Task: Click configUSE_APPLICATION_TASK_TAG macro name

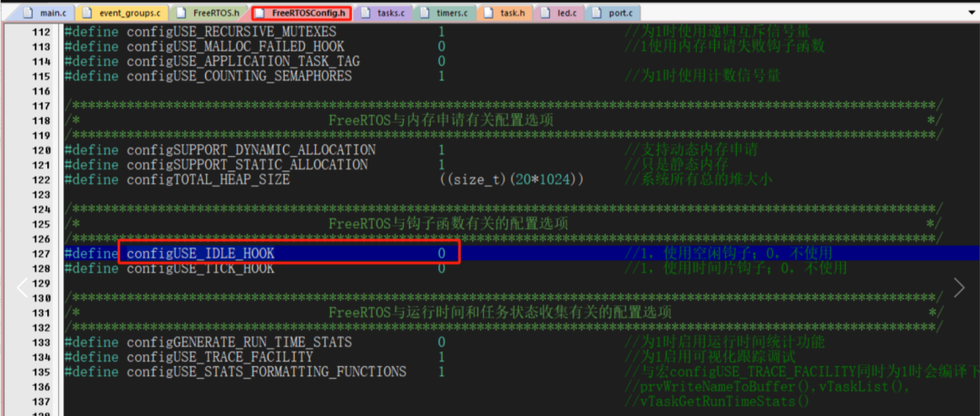Action: [243, 62]
